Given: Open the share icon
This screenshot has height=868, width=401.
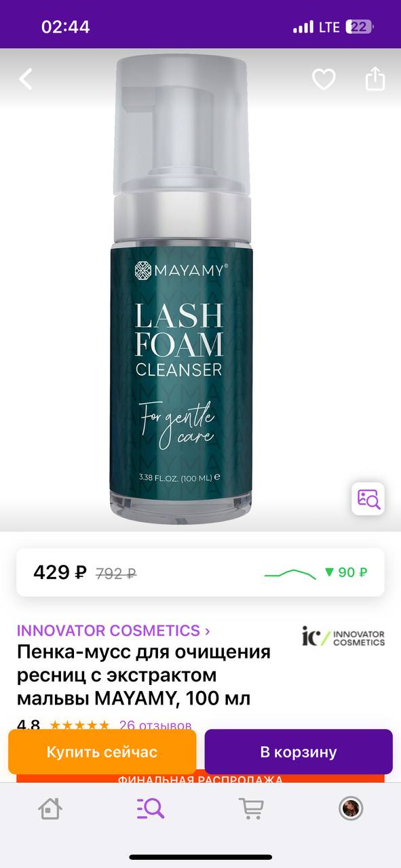Looking at the screenshot, I should point(375,79).
